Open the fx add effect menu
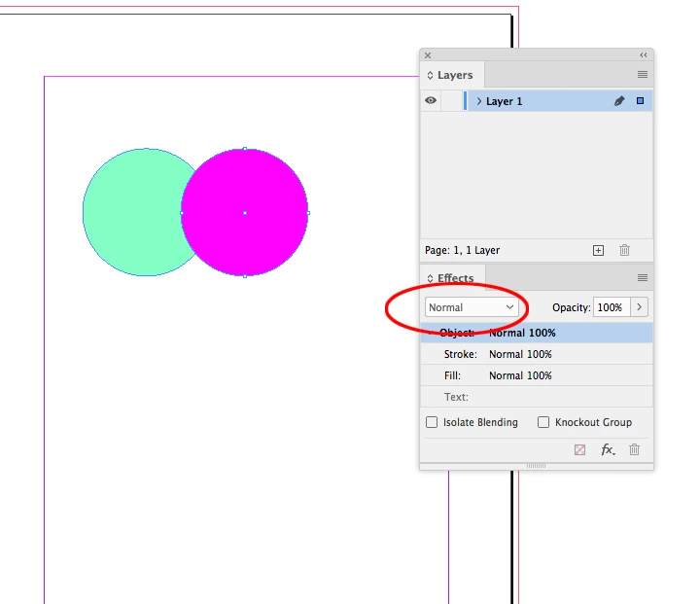This screenshot has width=700, height=604. click(608, 449)
